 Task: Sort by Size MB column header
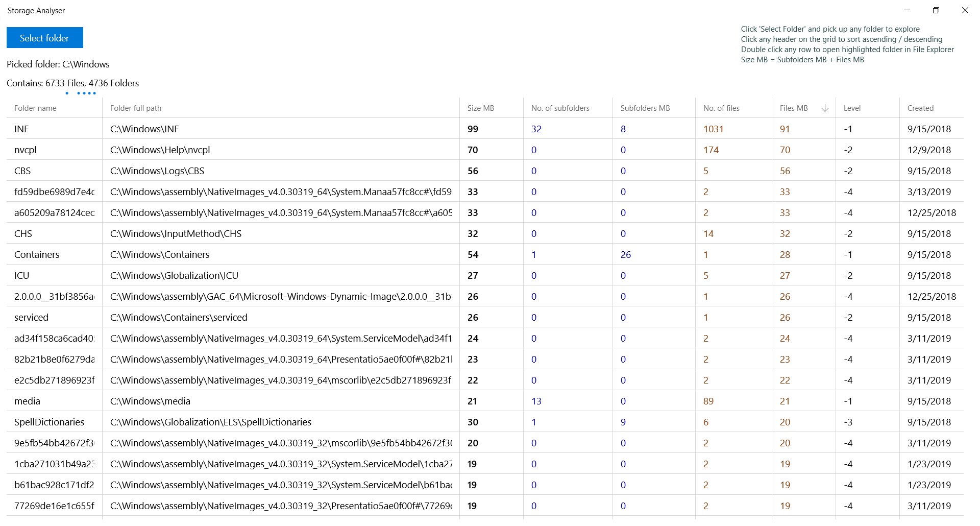coord(480,108)
